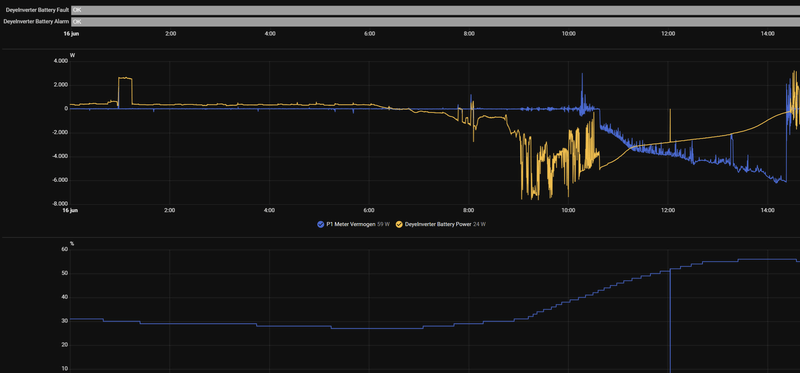The width and height of the screenshot is (800, 373).
Task: Click the vertical drop in the battery percentage line
Action: (669, 320)
